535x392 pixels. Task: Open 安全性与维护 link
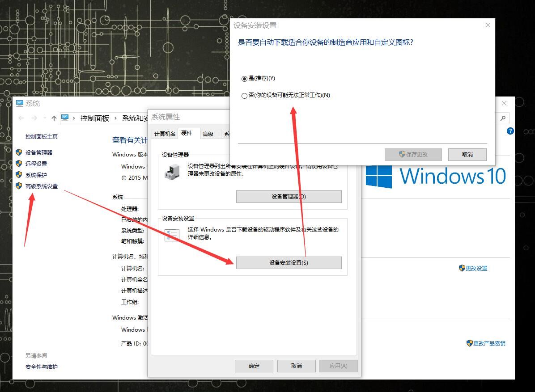(x=41, y=367)
